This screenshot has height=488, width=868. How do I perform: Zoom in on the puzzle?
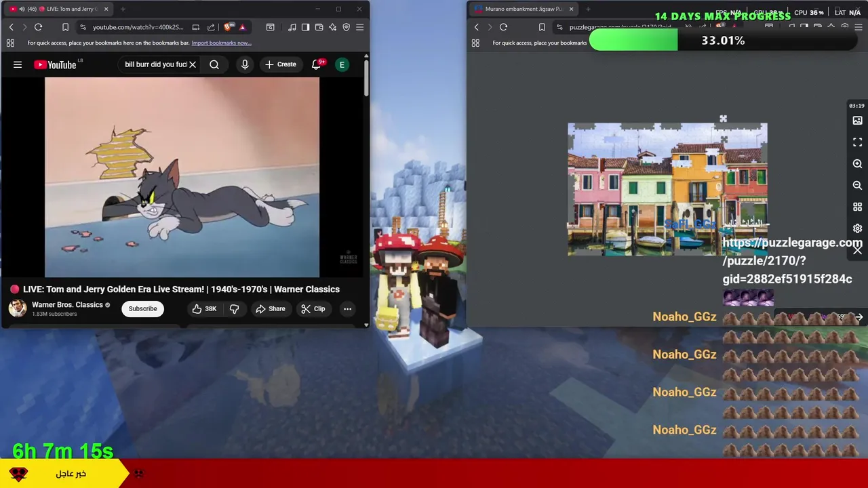[857, 164]
